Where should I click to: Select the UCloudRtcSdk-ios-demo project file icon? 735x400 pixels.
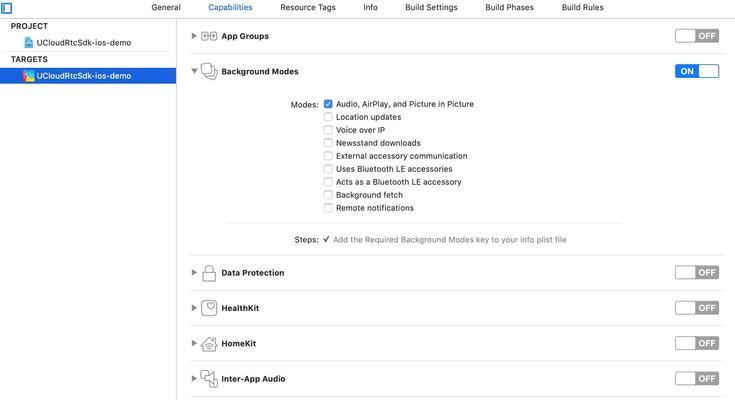(29, 43)
